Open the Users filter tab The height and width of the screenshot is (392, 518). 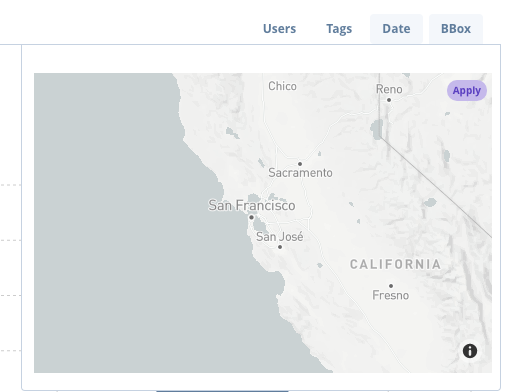tap(279, 29)
